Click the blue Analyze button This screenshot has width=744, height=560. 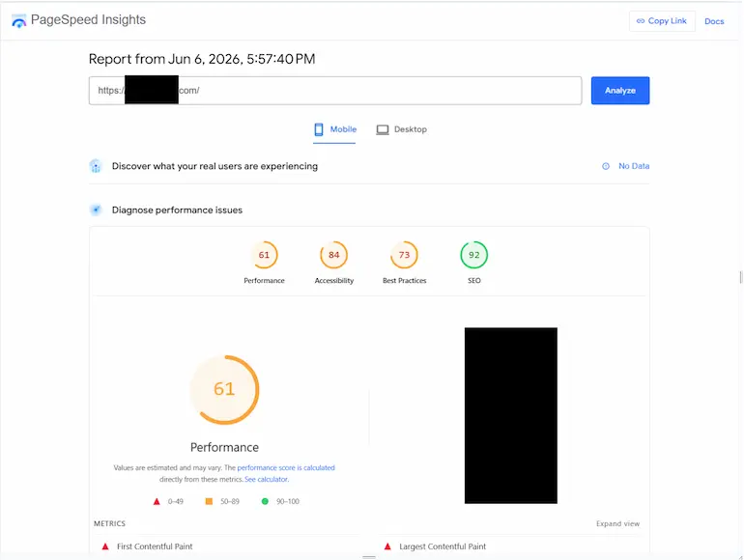pyautogui.click(x=620, y=91)
